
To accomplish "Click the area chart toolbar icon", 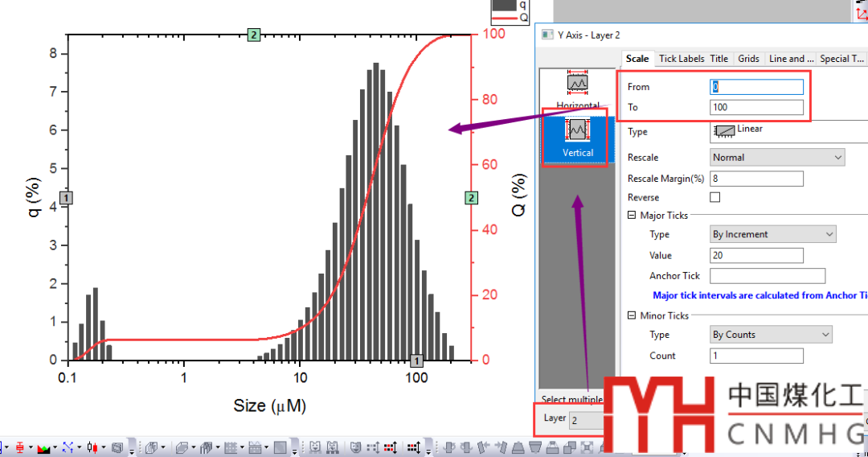I will (x=43, y=447).
